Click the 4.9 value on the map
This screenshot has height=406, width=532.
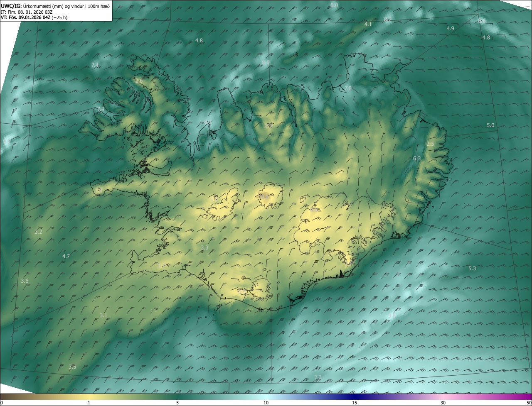pyautogui.click(x=451, y=28)
